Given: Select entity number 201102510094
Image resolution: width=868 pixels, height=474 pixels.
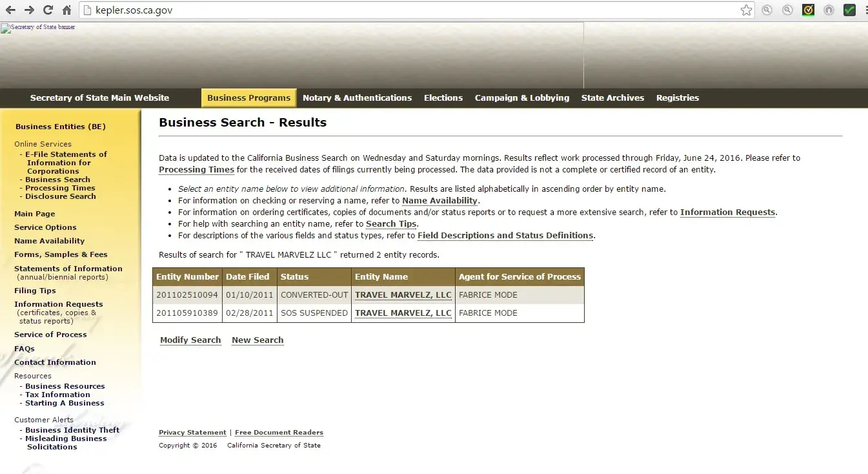Looking at the screenshot, I should [x=187, y=295].
